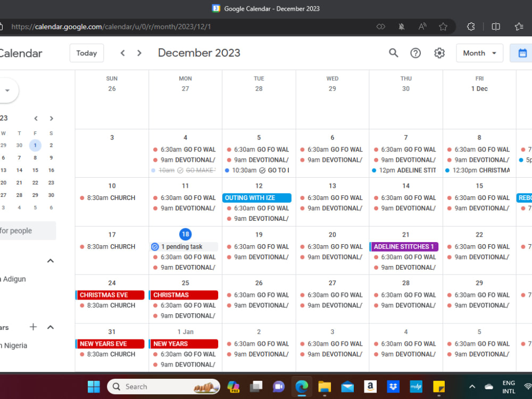The width and height of the screenshot is (532, 399).
Task: Open myHP app in taskbar
Action: click(416, 386)
